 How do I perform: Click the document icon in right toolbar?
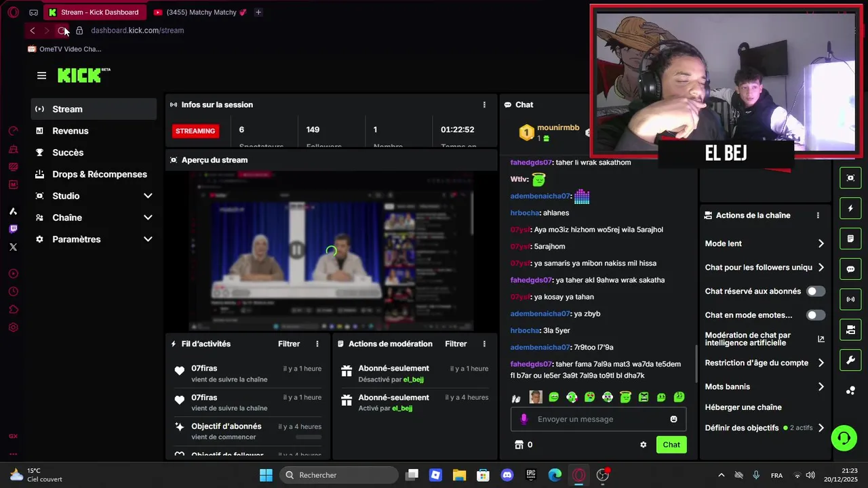click(850, 239)
